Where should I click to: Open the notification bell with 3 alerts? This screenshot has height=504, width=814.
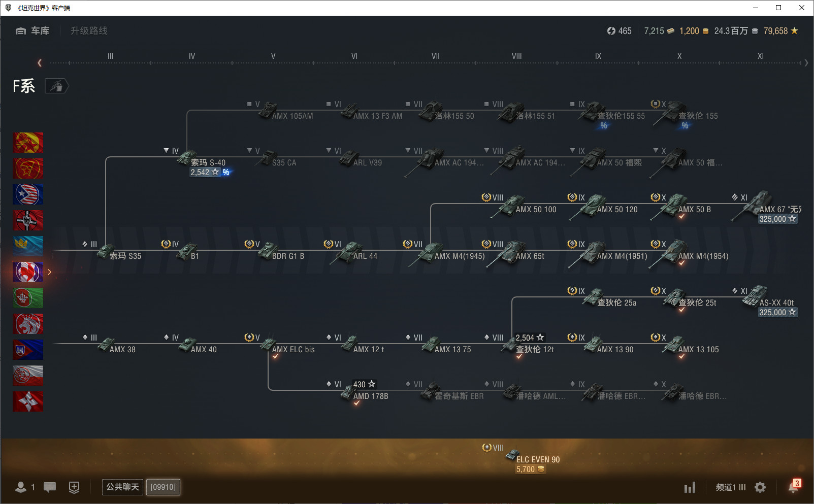click(x=794, y=486)
